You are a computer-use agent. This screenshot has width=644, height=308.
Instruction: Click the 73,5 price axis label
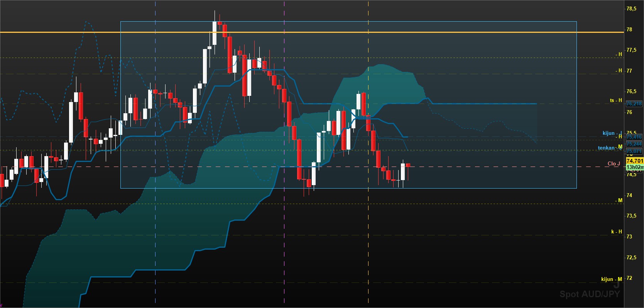632,216
